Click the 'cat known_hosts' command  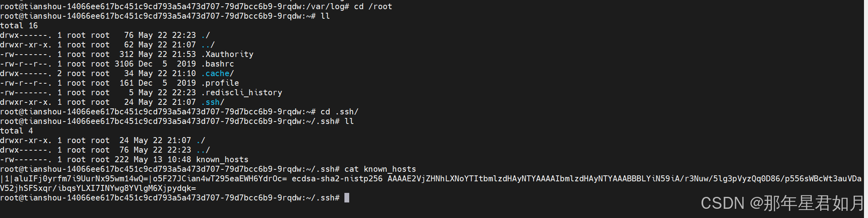click(x=380, y=169)
